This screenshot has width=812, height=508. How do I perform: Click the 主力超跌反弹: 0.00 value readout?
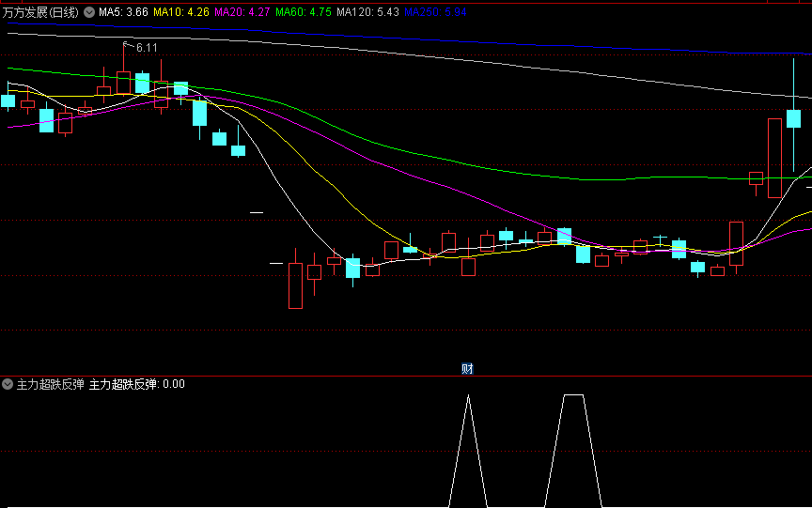click(x=137, y=384)
